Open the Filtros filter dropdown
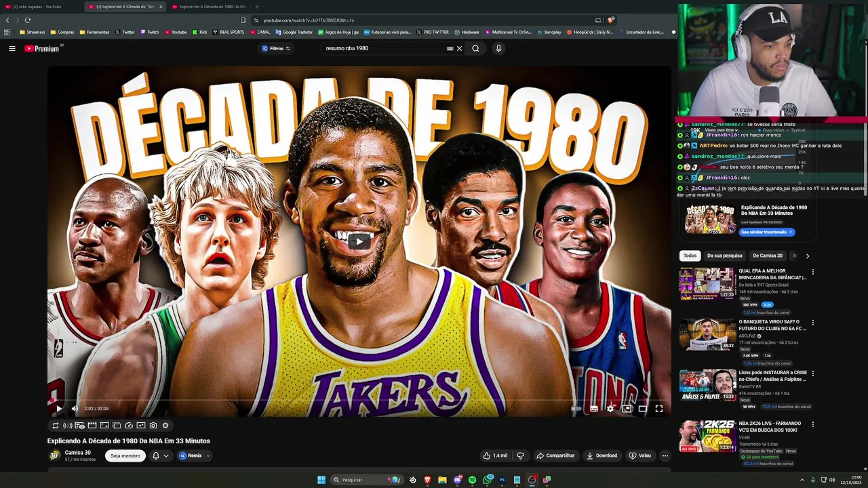 click(276, 48)
